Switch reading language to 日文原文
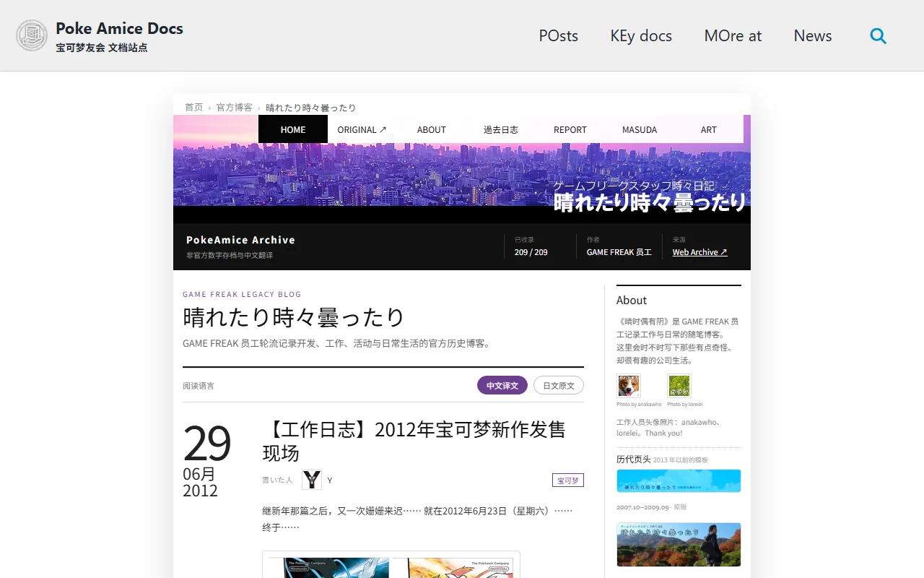 tap(559, 386)
